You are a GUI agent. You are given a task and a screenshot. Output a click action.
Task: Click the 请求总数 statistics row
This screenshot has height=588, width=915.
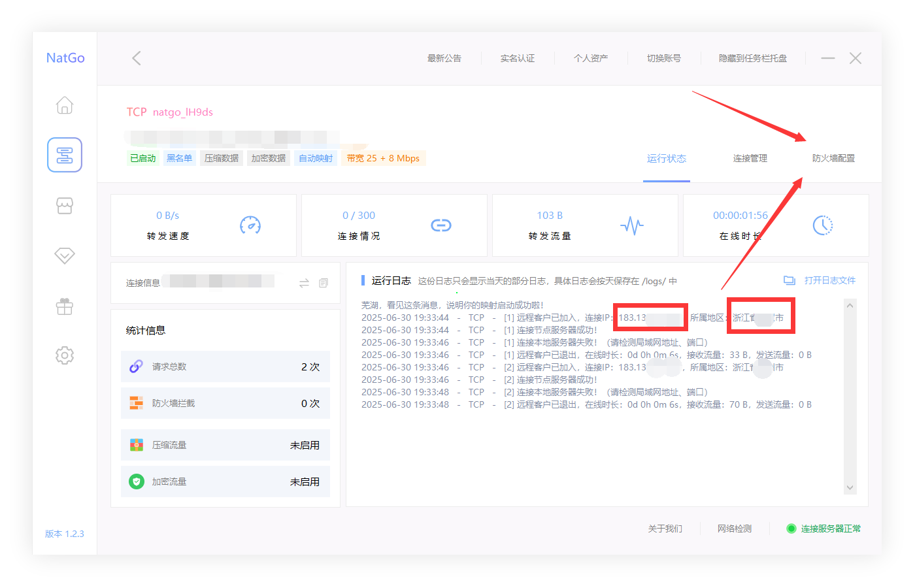click(x=225, y=367)
